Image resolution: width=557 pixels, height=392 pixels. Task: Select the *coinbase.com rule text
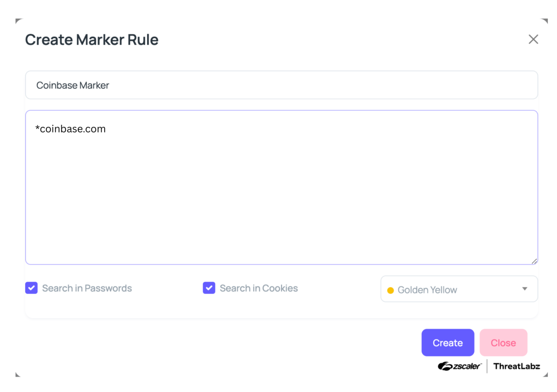click(x=71, y=128)
